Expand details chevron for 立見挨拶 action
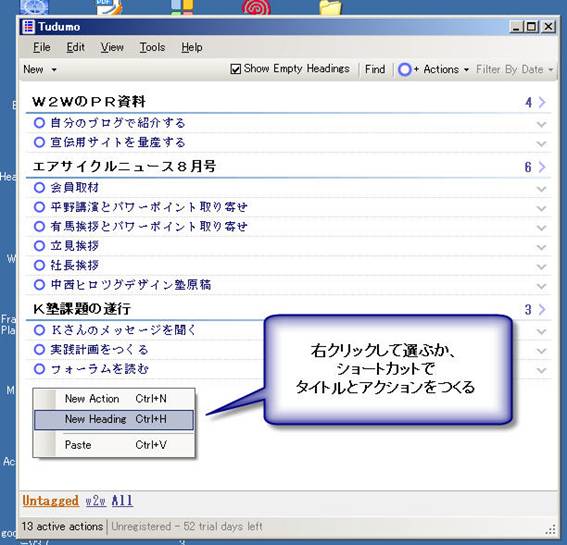Screen dimensions: 567x545 click(x=541, y=247)
